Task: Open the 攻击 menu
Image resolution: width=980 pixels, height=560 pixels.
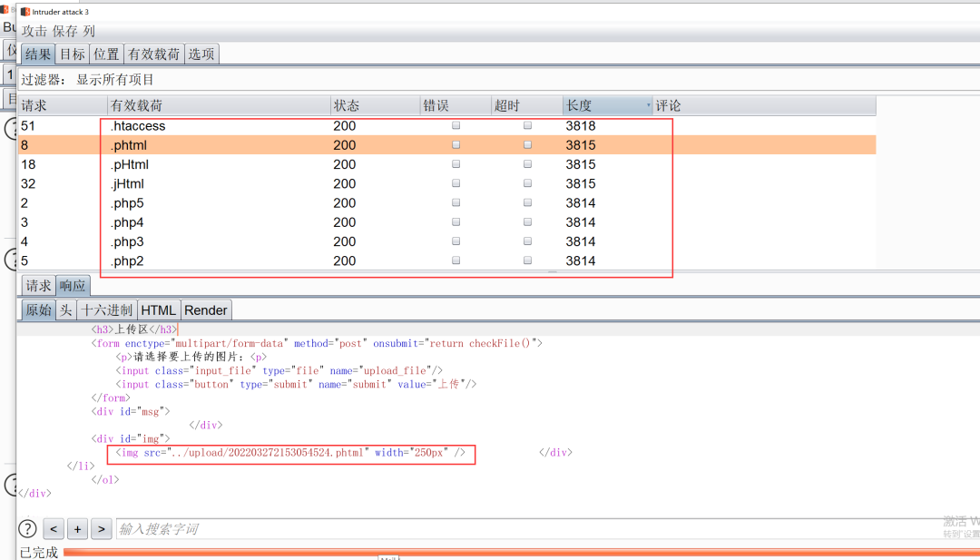Action: click(x=34, y=31)
